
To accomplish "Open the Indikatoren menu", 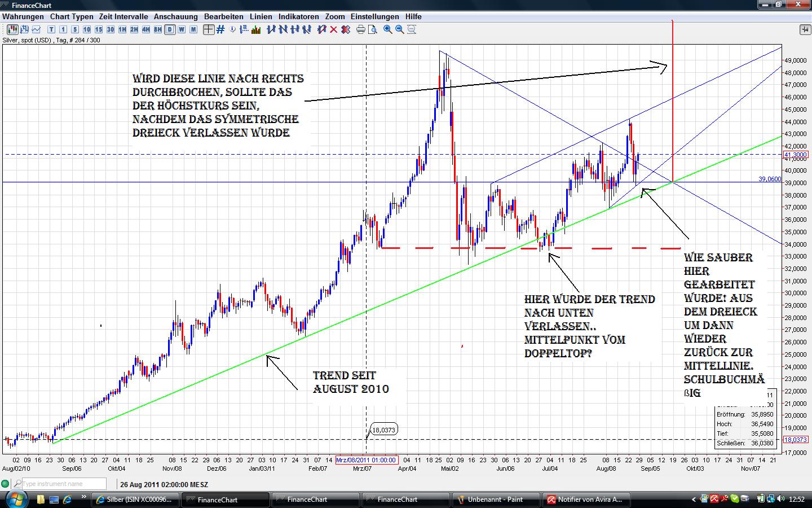I will (299, 16).
